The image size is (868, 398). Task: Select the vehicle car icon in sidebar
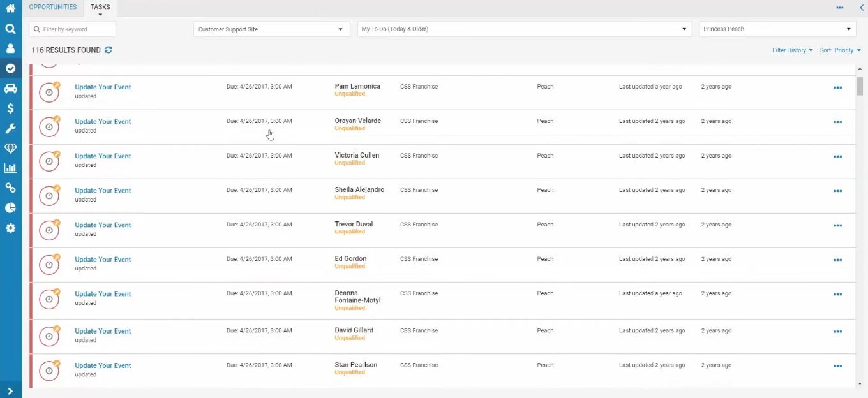click(x=10, y=89)
